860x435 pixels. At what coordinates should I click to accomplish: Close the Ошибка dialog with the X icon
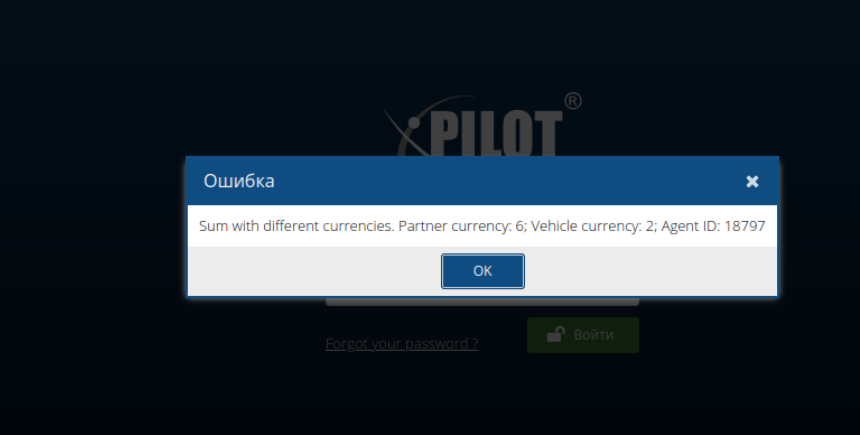point(752,182)
